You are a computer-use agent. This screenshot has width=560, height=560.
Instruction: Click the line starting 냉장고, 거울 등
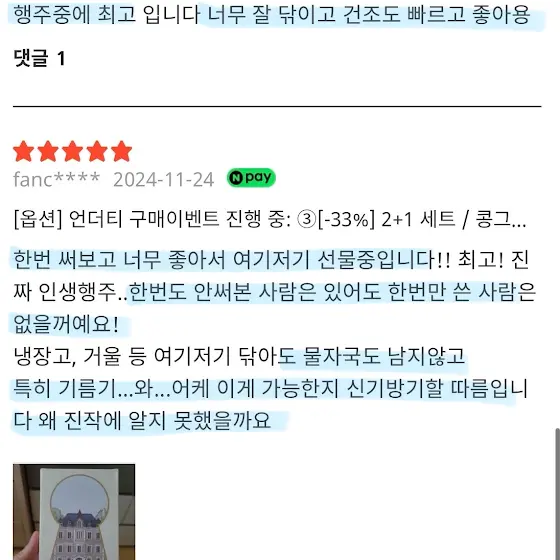pos(239,356)
